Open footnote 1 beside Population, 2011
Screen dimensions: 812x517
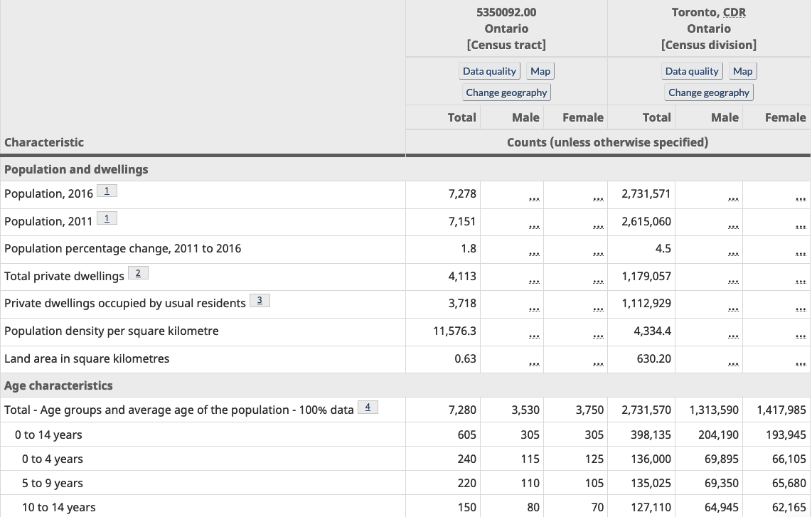(107, 218)
